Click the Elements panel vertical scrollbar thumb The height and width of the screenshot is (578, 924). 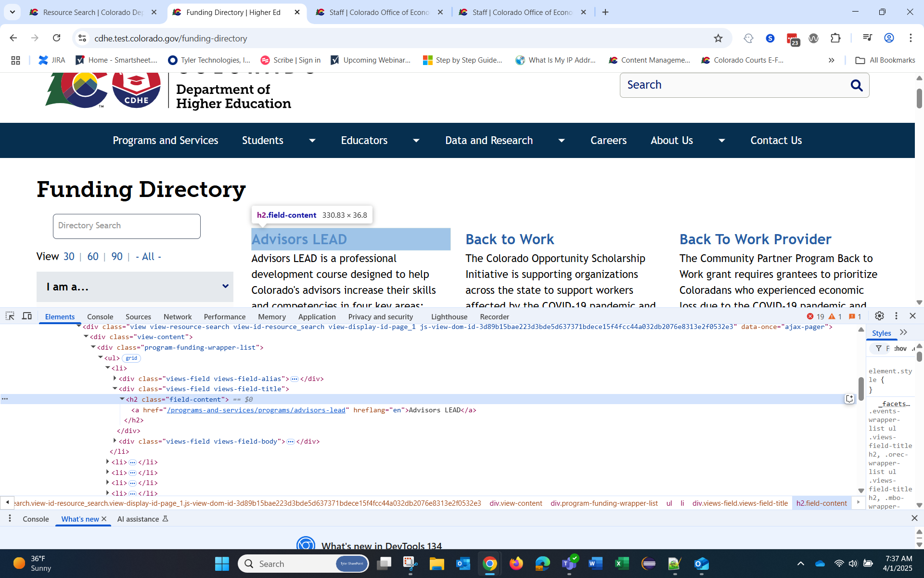pos(861,389)
